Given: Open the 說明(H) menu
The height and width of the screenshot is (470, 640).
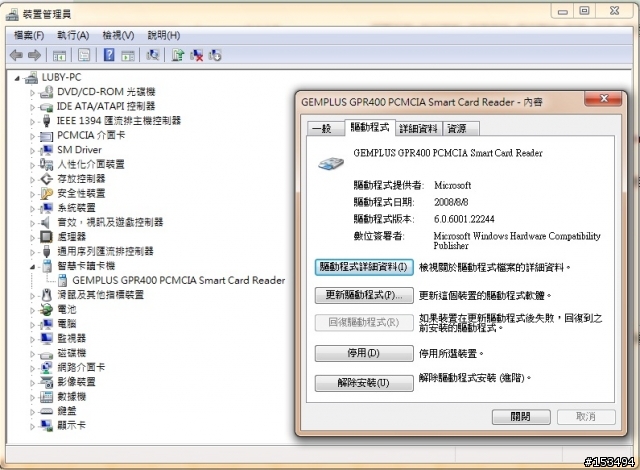Looking at the screenshot, I should pyautogui.click(x=164, y=35).
